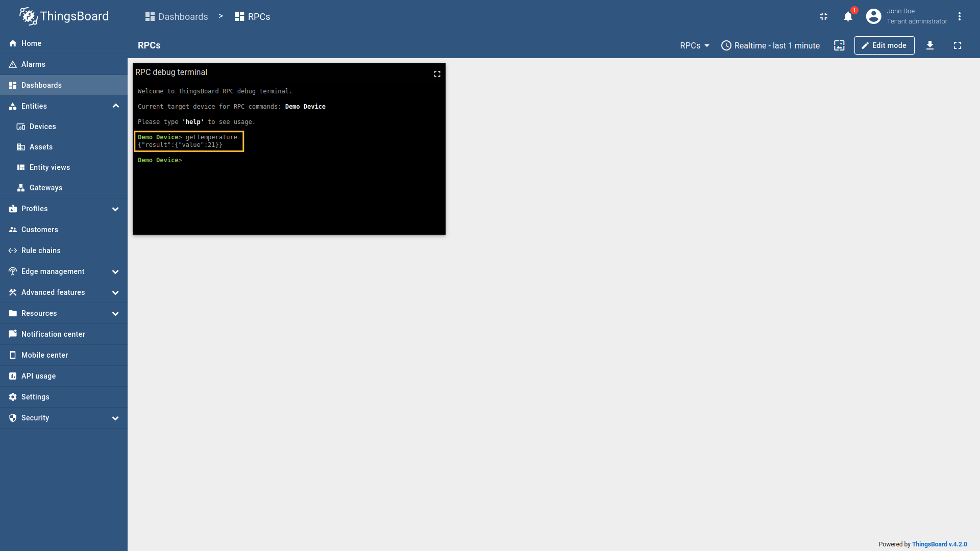The width and height of the screenshot is (980, 551).
Task: Open the dashboard image update icon
Action: point(839,45)
